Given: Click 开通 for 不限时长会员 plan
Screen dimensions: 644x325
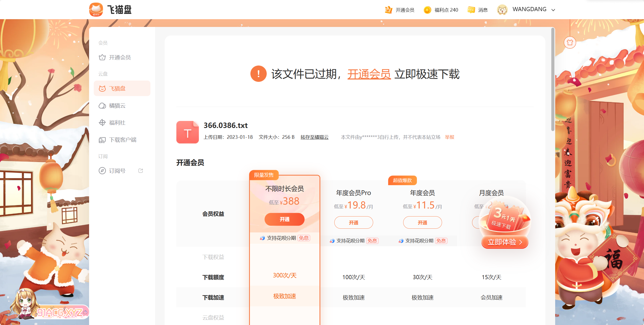Looking at the screenshot, I should click(284, 219).
